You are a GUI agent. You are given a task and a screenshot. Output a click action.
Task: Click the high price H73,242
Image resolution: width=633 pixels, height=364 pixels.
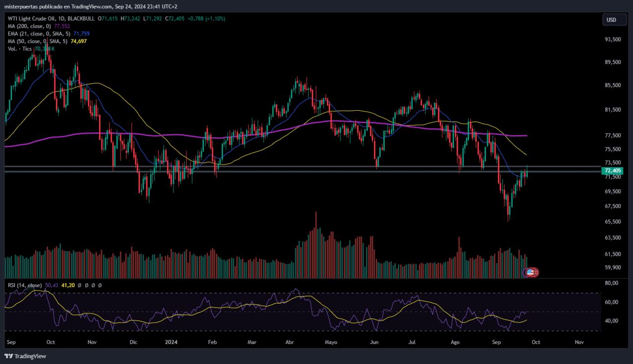point(131,19)
